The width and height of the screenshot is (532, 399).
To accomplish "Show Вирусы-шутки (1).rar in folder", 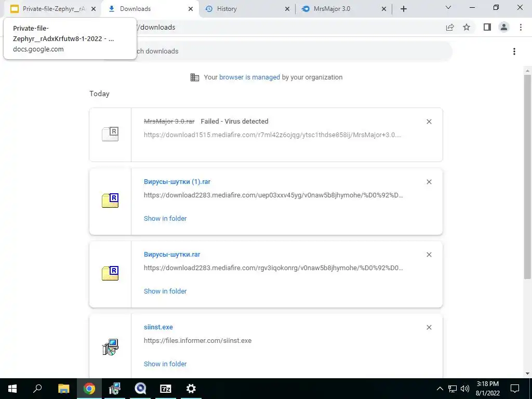I will (x=165, y=219).
